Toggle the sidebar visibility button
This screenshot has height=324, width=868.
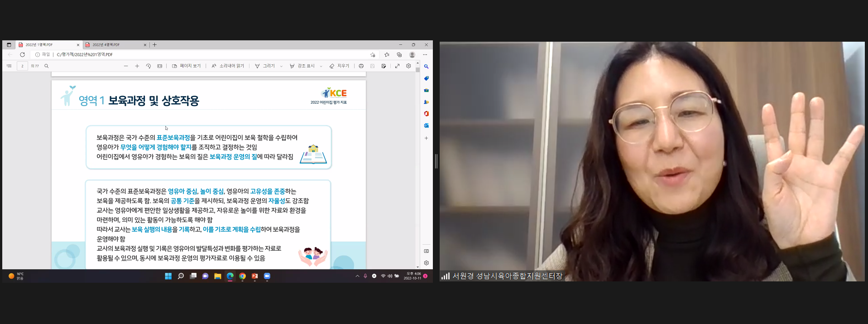[x=426, y=251]
